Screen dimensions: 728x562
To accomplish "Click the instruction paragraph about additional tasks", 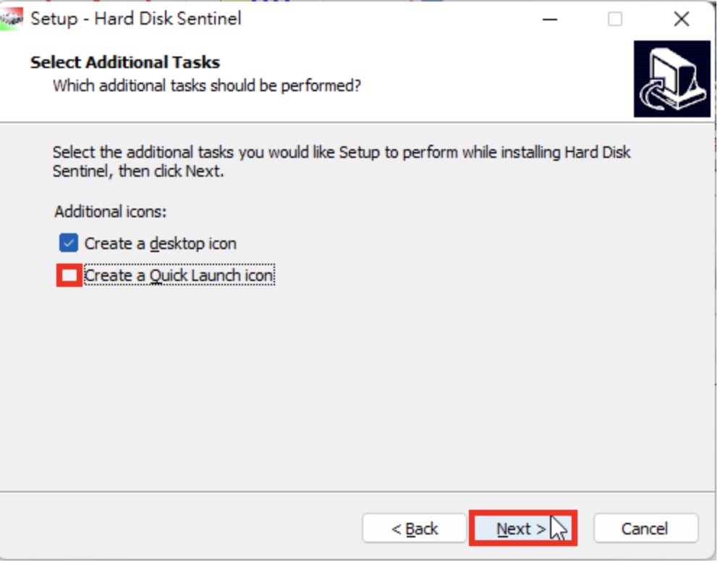I will (342, 162).
